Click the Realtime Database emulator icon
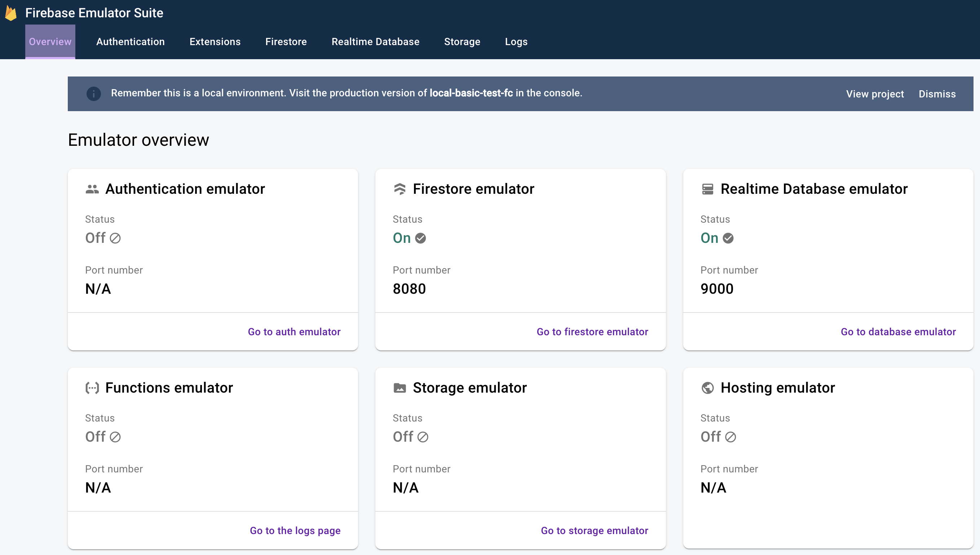The width and height of the screenshot is (980, 555). (707, 189)
